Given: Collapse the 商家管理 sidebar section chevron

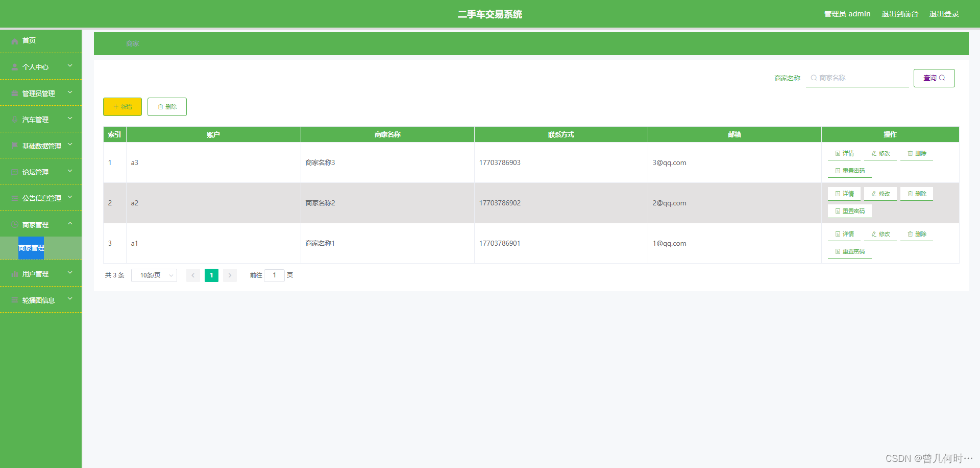Looking at the screenshot, I should pyautogui.click(x=70, y=224).
